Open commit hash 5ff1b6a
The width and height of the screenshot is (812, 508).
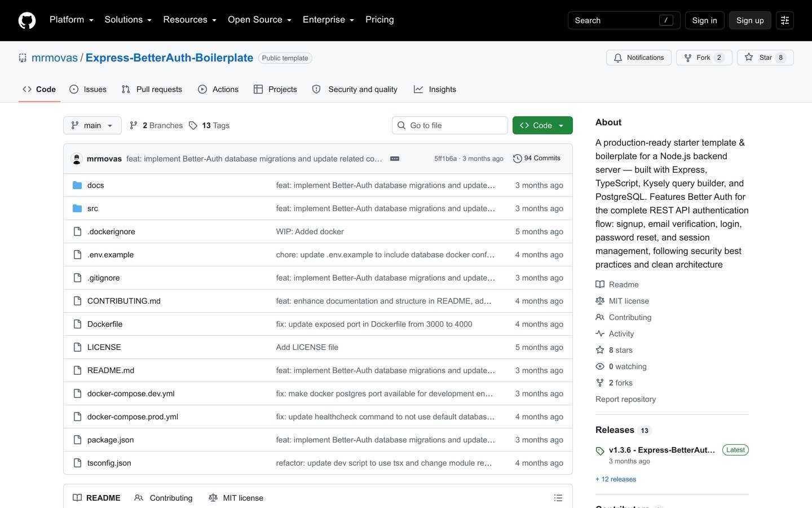445,159
